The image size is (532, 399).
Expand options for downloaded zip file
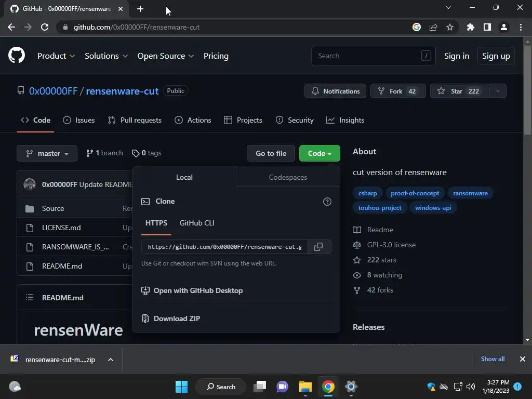click(x=111, y=360)
